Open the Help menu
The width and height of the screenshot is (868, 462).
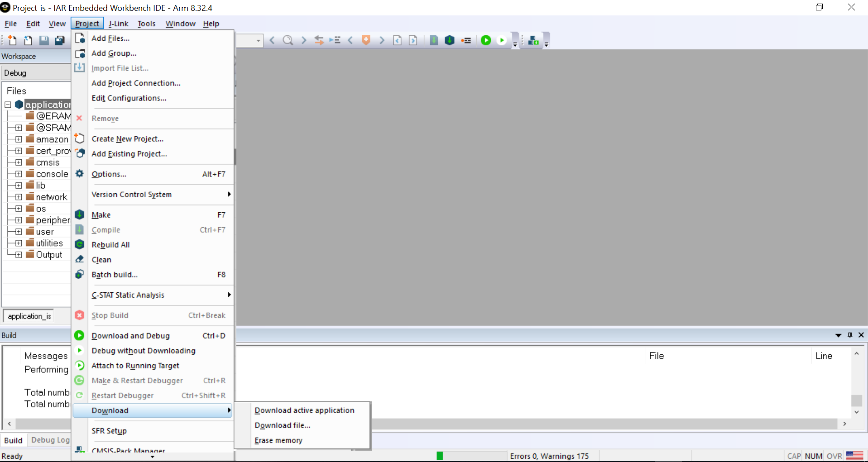pyautogui.click(x=211, y=24)
